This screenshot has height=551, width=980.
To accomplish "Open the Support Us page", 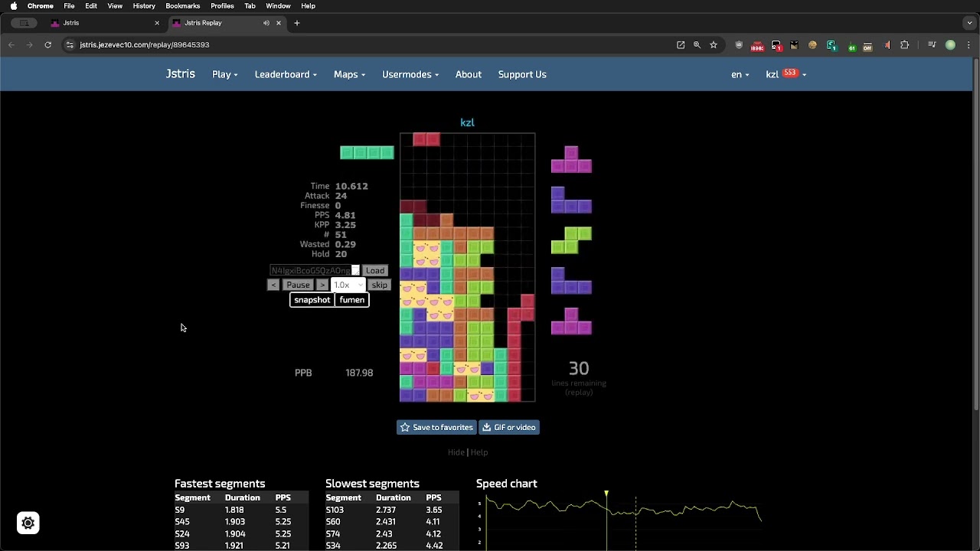I will click(522, 74).
